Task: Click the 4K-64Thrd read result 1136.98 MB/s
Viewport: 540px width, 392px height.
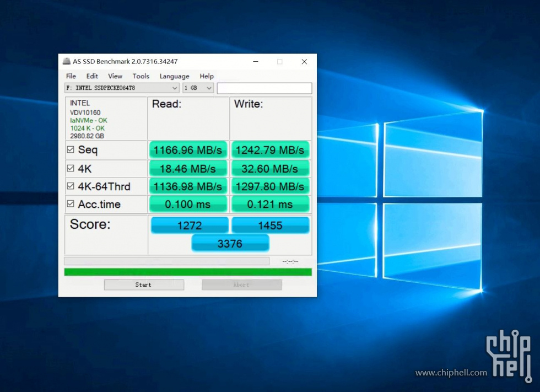Action: click(188, 186)
